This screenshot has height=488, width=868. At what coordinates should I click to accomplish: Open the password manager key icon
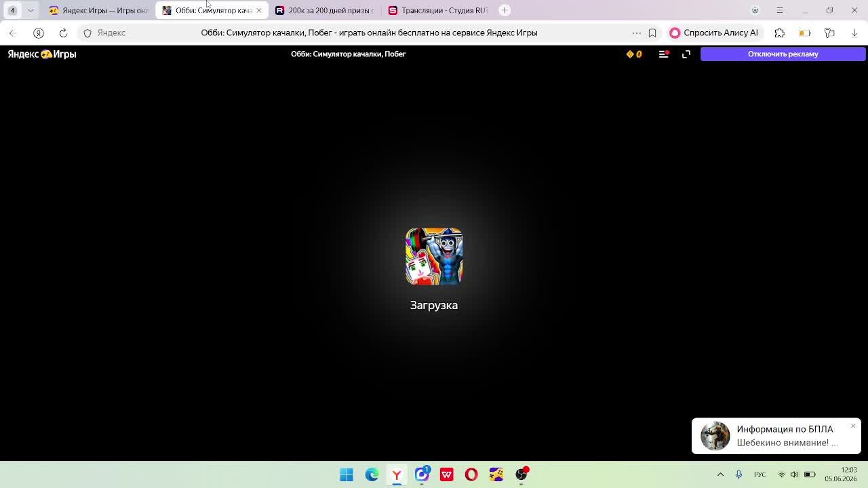point(829,33)
